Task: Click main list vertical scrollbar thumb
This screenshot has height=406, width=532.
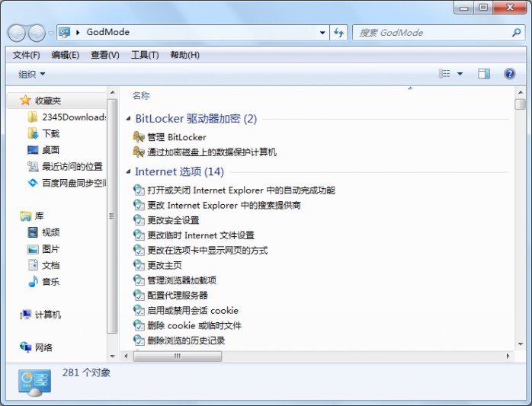Action: tap(520, 104)
